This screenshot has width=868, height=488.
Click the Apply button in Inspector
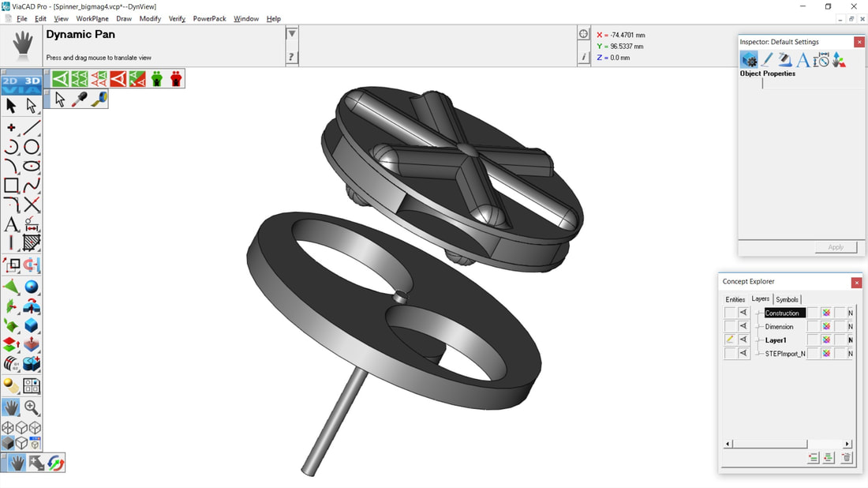click(836, 247)
